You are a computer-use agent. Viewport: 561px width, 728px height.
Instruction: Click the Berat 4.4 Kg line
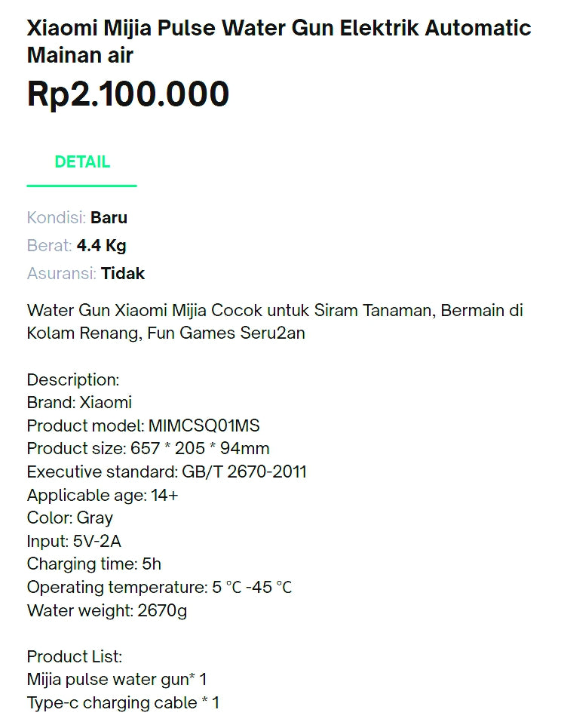pos(76,246)
